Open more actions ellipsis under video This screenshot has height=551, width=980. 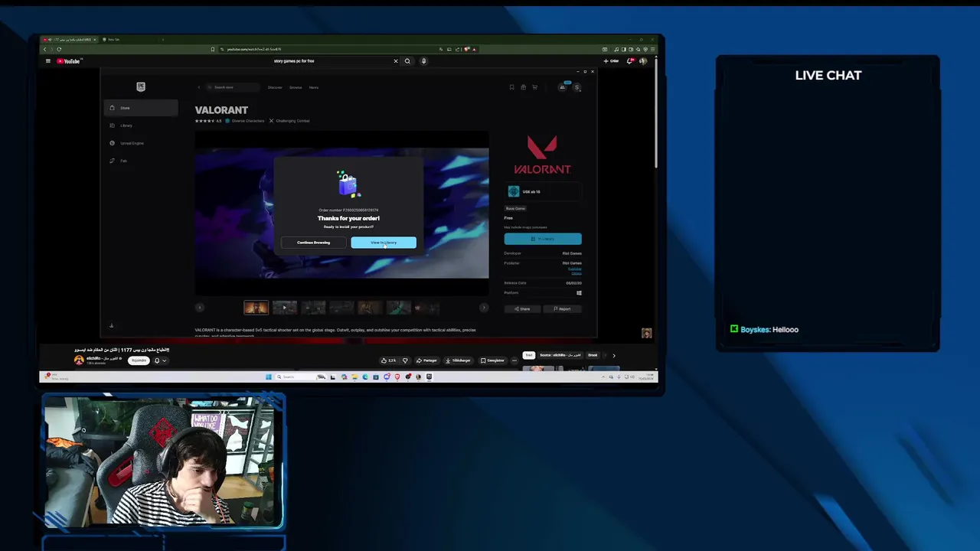514,360
